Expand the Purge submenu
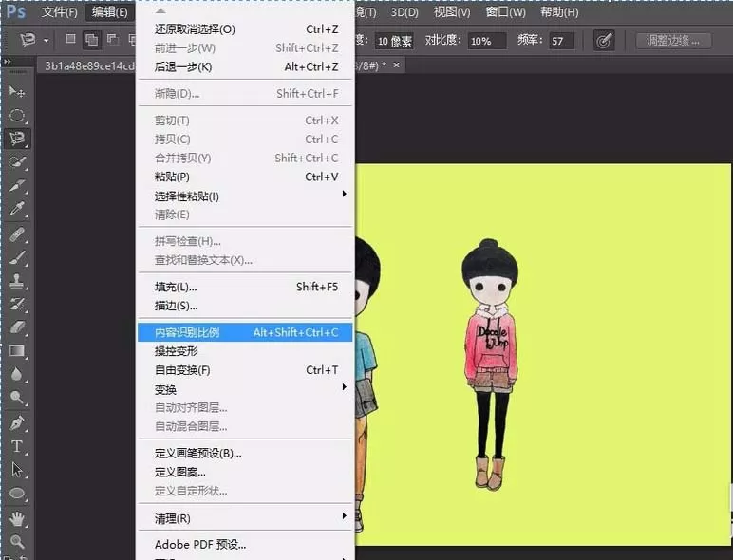Image resolution: width=733 pixels, height=560 pixels. pyautogui.click(x=245, y=518)
